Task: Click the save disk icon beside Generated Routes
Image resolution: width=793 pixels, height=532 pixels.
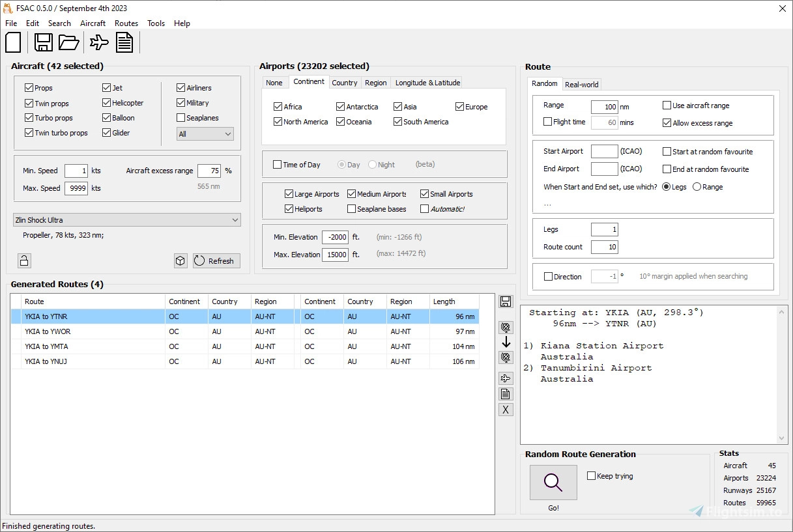Action: pos(506,301)
